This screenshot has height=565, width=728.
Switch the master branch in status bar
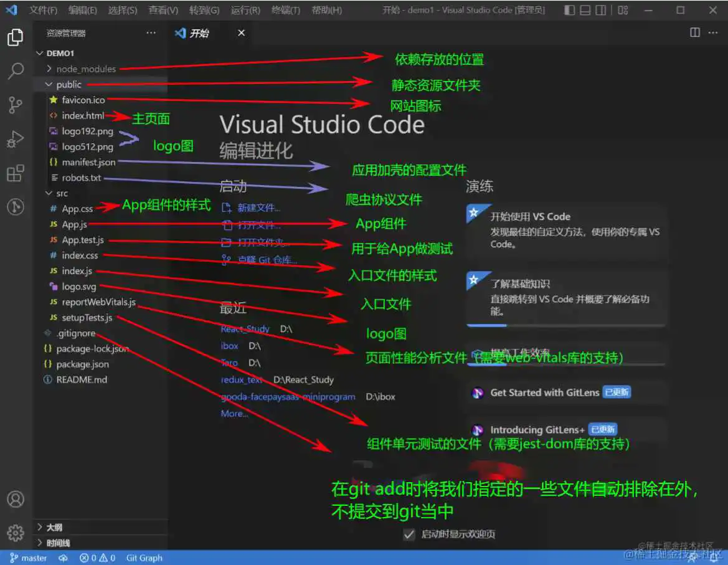[x=28, y=558]
